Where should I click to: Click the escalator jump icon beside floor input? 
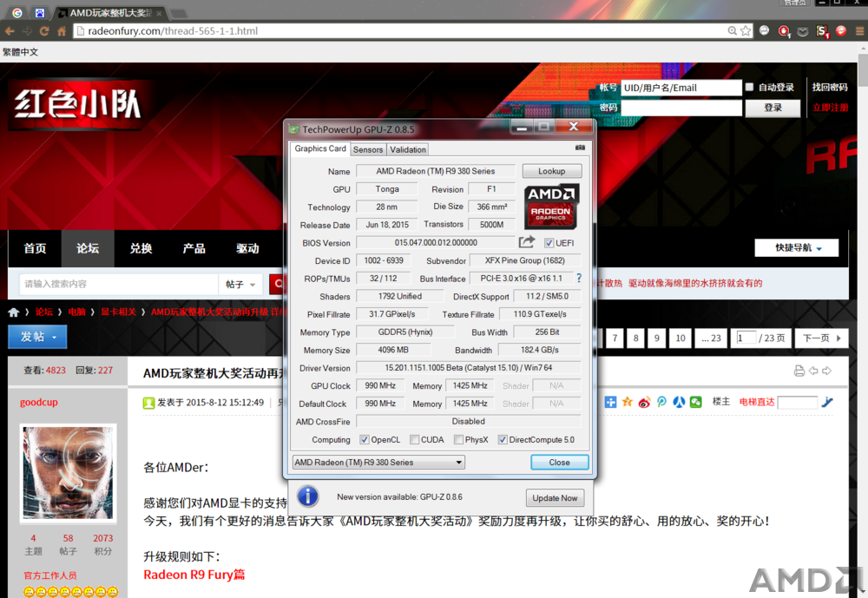(827, 402)
